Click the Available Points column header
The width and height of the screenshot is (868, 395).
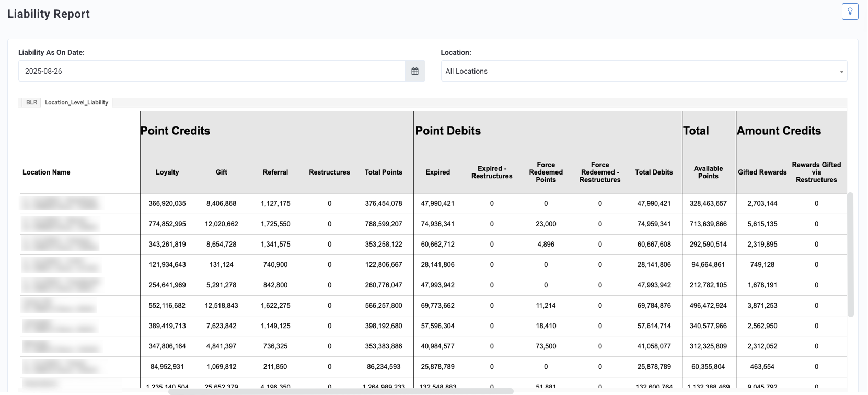pos(708,172)
